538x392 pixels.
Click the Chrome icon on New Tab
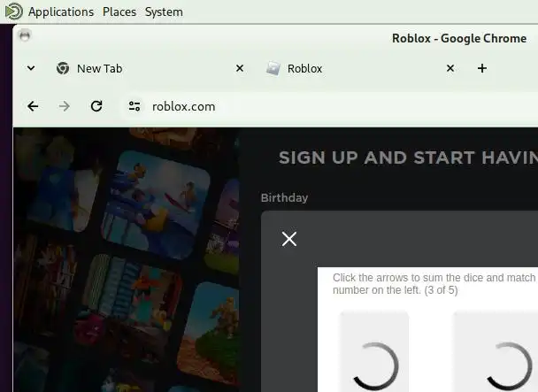click(63, 68)
